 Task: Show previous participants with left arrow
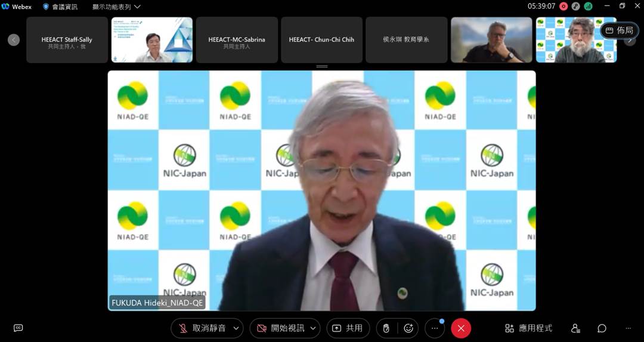pyautogui.click(x=14, y=40)
